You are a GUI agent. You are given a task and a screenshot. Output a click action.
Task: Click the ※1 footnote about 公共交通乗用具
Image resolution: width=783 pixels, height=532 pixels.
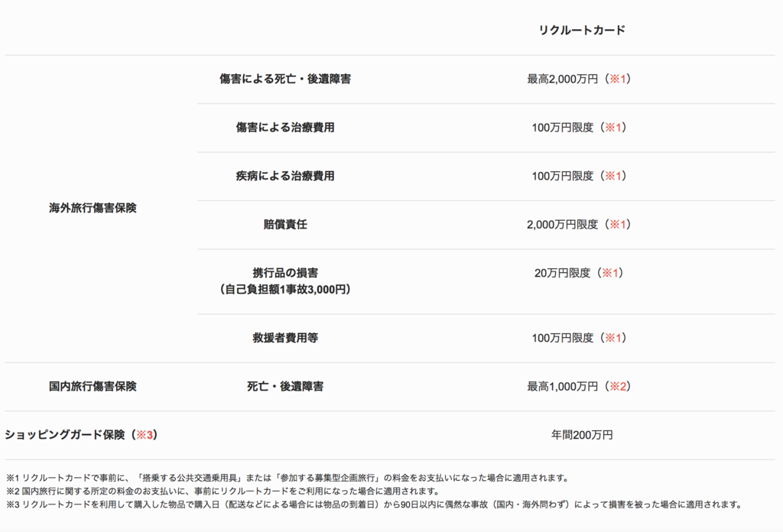288,478
